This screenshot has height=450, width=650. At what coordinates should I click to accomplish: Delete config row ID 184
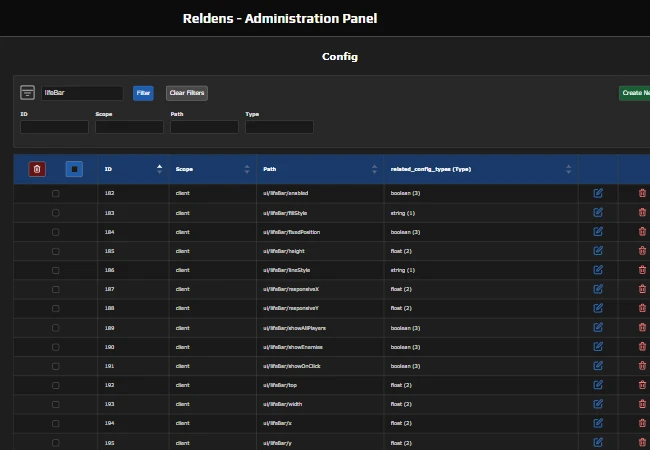pos(642,232)
